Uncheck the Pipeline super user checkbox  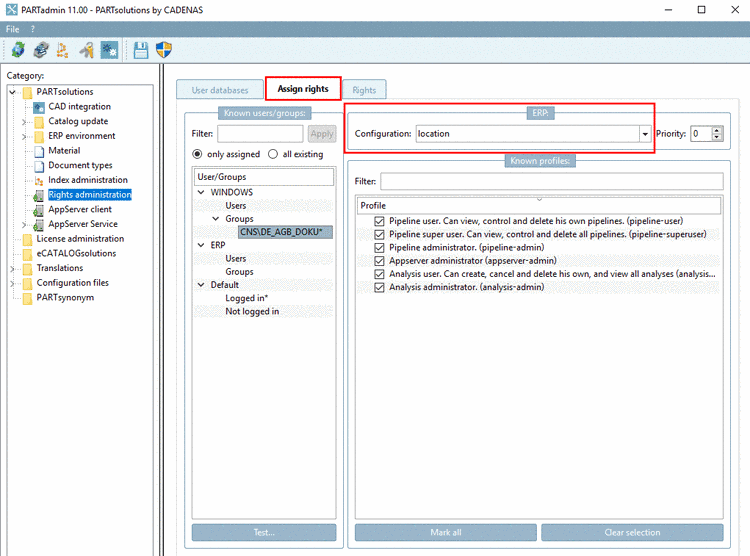click(x=379, y=234)
